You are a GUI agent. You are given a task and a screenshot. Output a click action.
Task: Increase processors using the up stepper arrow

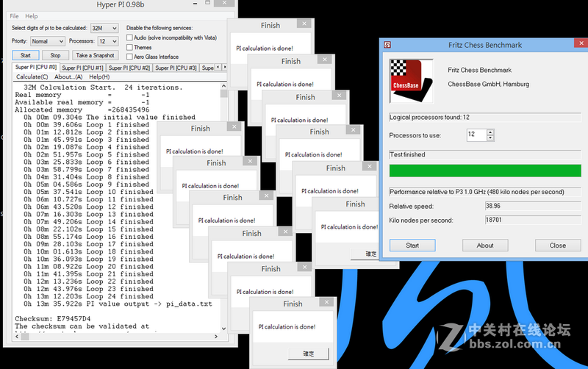tap(490, 132)
